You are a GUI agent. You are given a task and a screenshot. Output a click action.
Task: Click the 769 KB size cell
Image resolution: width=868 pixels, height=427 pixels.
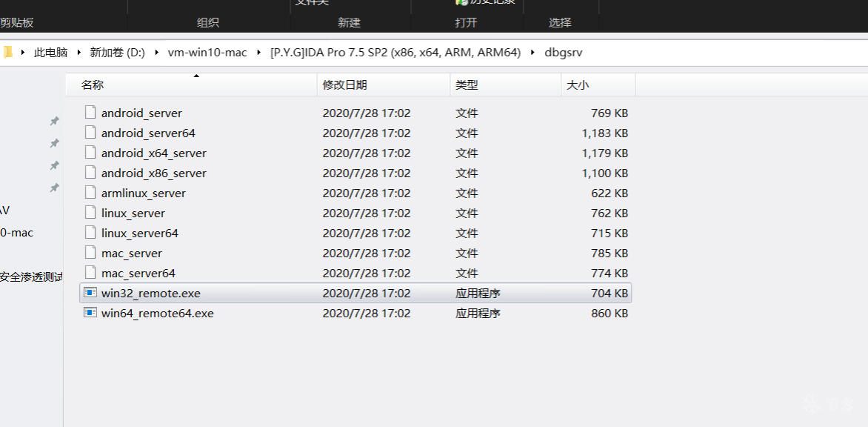tap(610, 113)
